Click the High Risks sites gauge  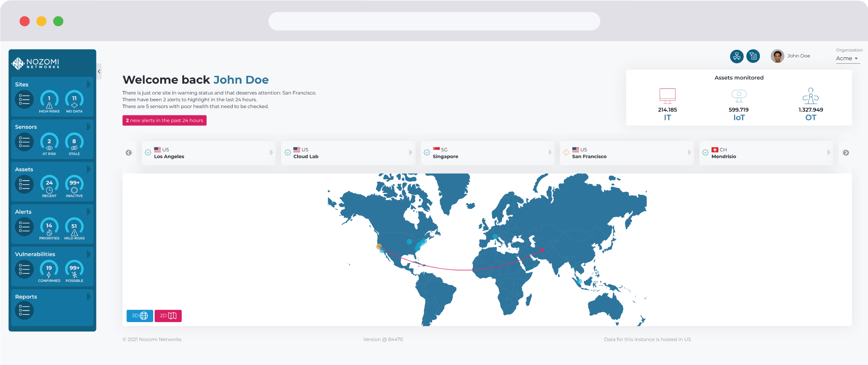49,101
